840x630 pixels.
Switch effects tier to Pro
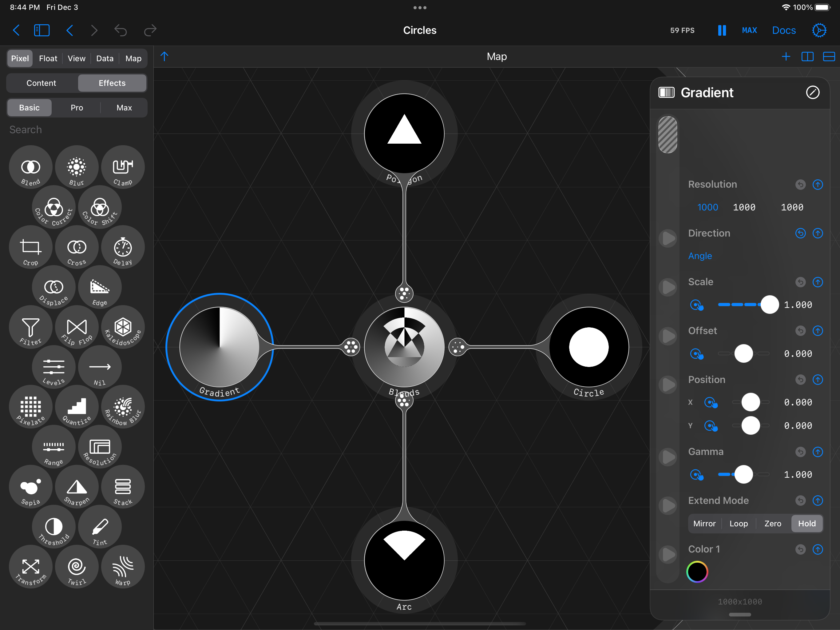tap(77, 108)
